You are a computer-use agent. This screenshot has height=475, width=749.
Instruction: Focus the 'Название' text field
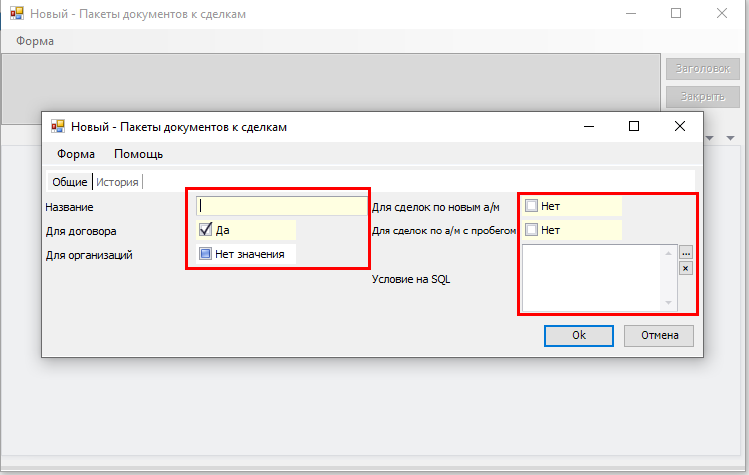point(283,206)
